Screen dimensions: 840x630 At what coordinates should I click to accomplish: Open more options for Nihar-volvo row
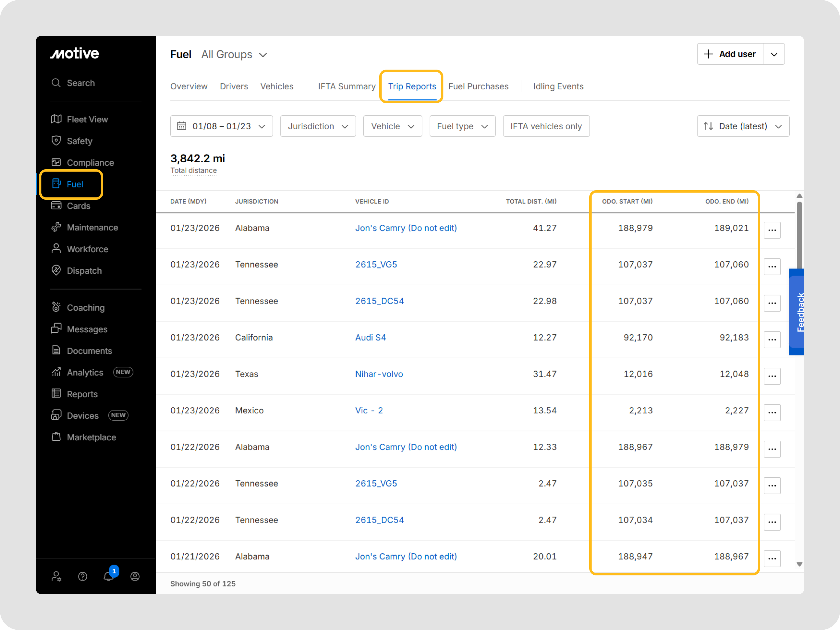(772, 376)
